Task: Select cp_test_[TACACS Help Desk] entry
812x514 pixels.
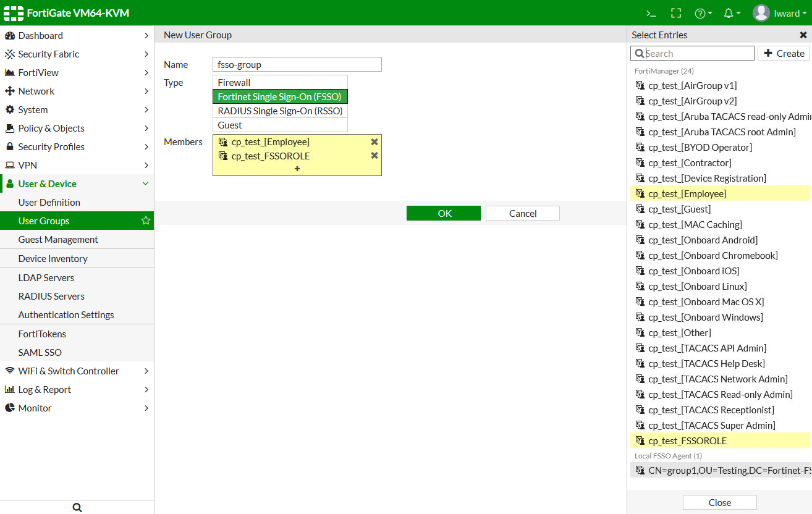Action: pos(720,364)
